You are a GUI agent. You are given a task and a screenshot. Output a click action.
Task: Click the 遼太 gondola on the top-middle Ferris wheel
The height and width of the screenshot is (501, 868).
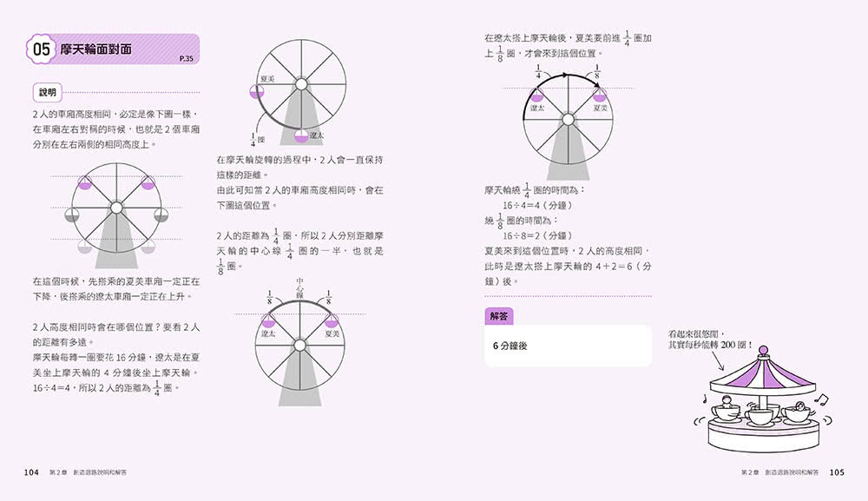[299, 135]
